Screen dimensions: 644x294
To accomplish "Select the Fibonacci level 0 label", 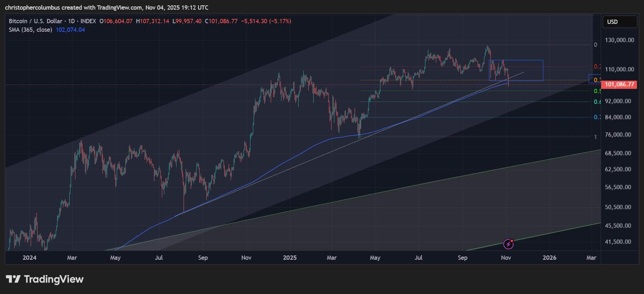I will [595, 45].
